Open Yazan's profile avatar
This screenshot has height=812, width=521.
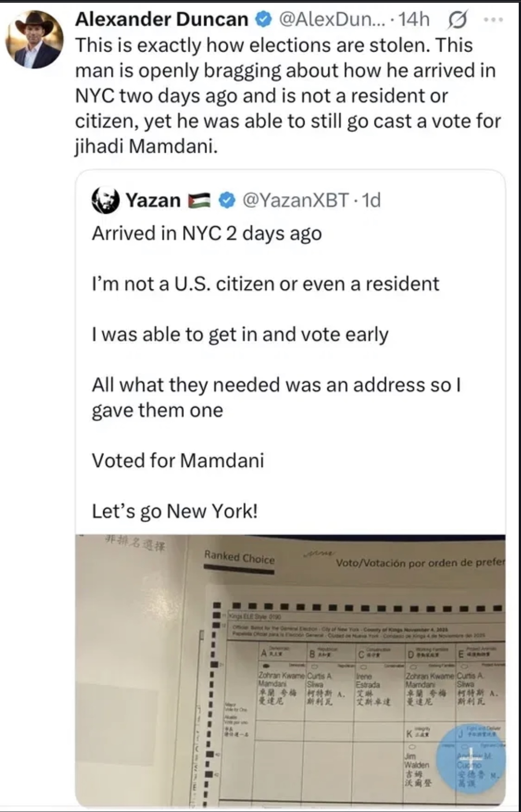tap(105, 200)
